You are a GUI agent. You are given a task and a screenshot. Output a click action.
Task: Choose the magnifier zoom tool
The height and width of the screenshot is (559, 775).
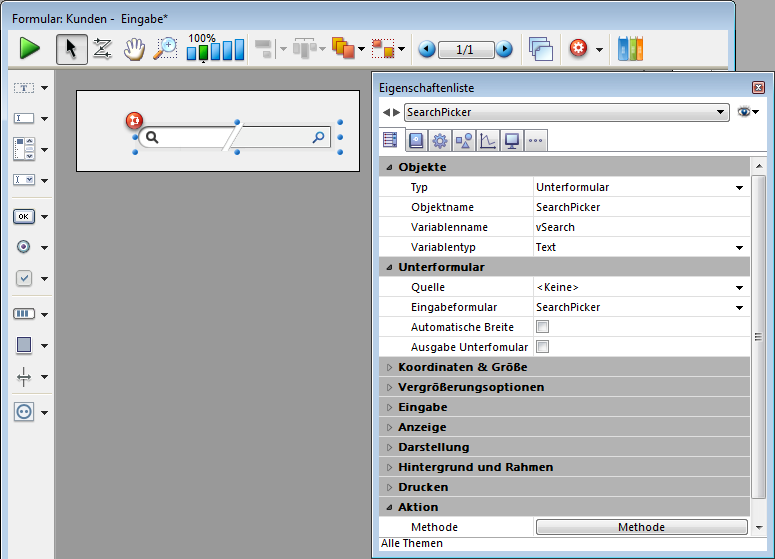coord(164,48)
